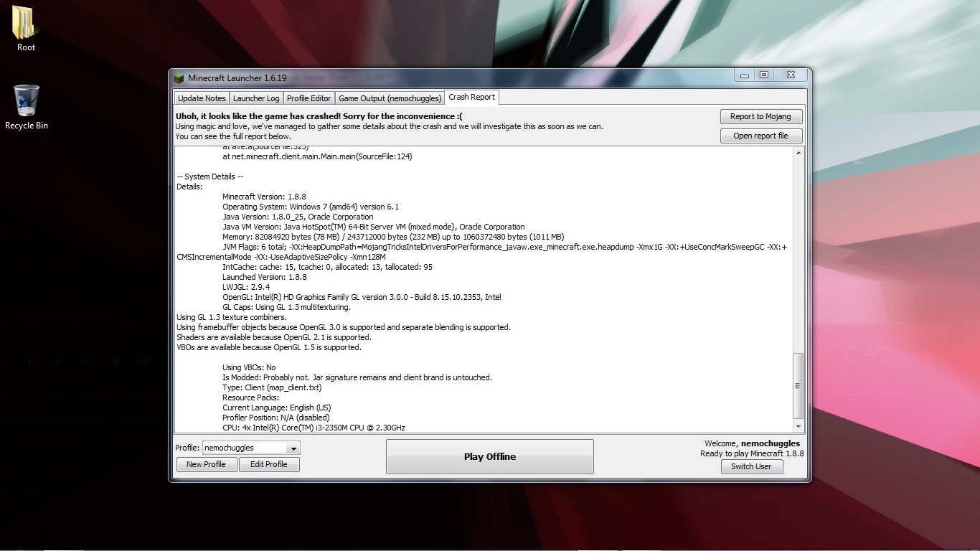Click the 'Java VM Version' line in the report
980x551 pixels.
point(374,227)
